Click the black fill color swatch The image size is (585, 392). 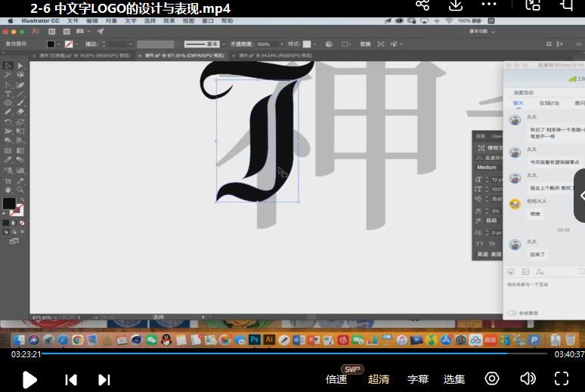click(x=8, y=203)
